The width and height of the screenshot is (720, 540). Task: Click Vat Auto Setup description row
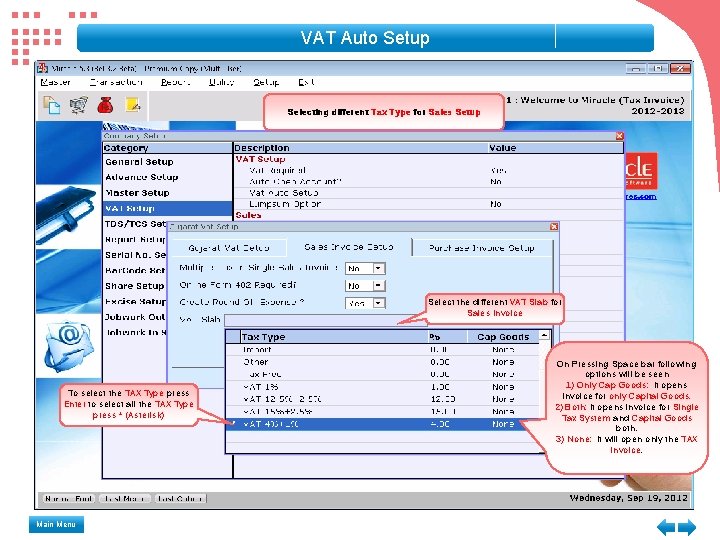coord(428,193)
